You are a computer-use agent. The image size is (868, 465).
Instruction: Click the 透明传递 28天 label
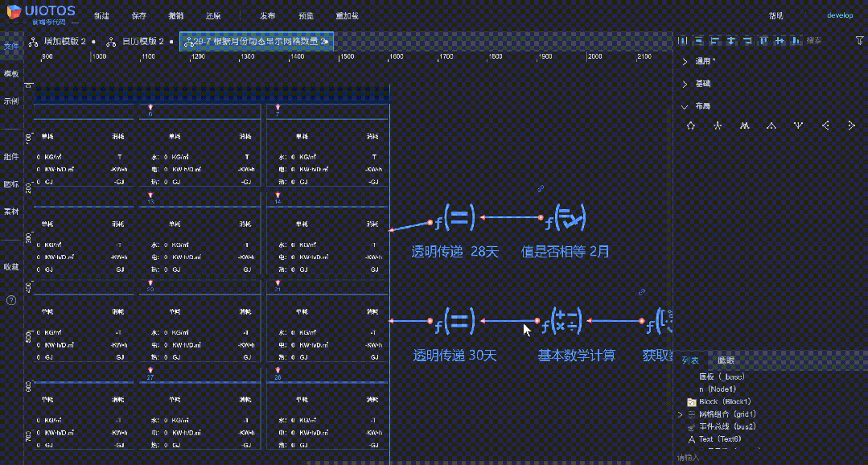click(x=455, y=253)
